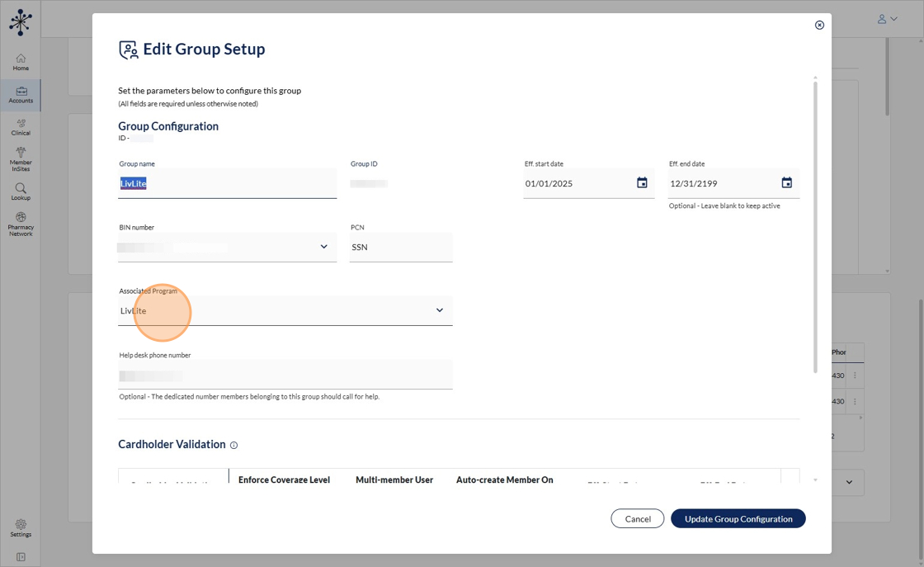Open the Home sidebar icon
Screen dimensions: 924x567
point(21,62)
